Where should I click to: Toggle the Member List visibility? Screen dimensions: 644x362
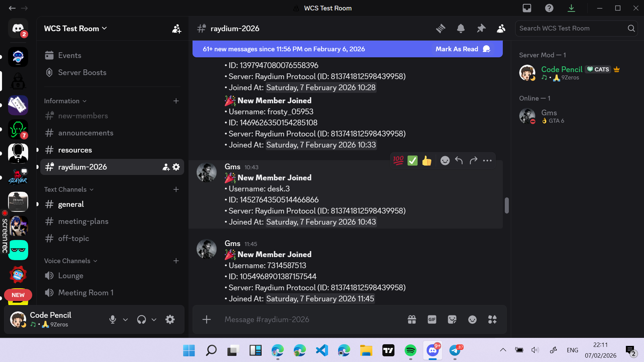click(501, 28)
